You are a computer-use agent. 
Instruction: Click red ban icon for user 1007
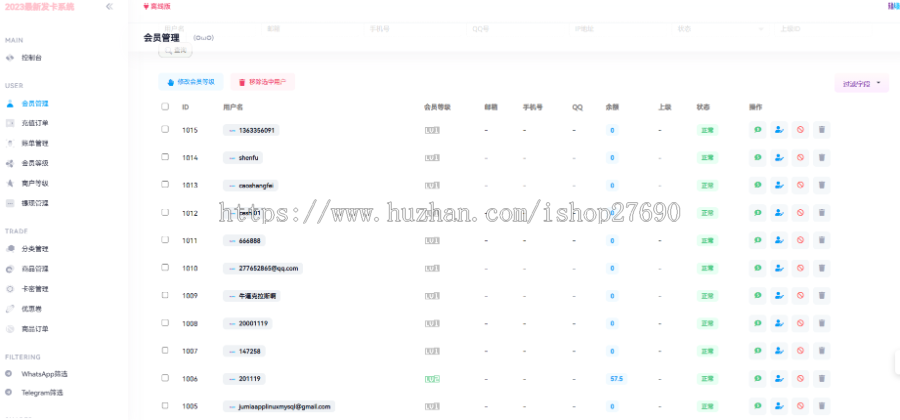point(800,351)
